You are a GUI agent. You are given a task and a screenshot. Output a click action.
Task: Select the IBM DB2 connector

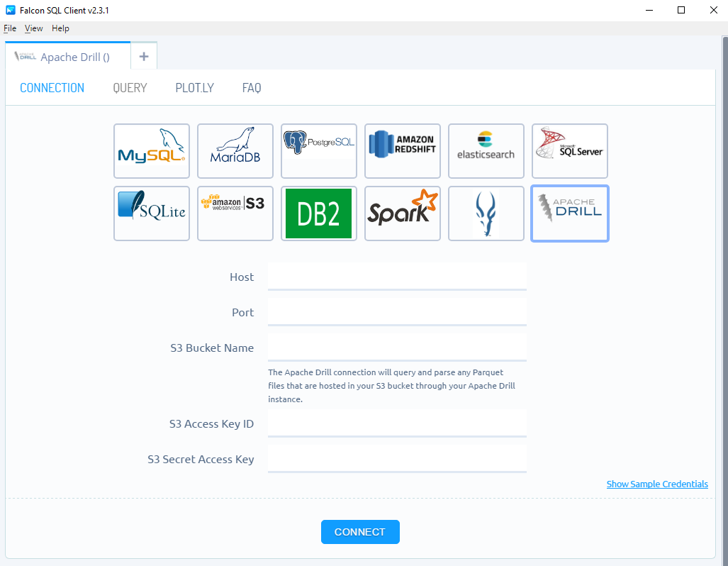318,213
